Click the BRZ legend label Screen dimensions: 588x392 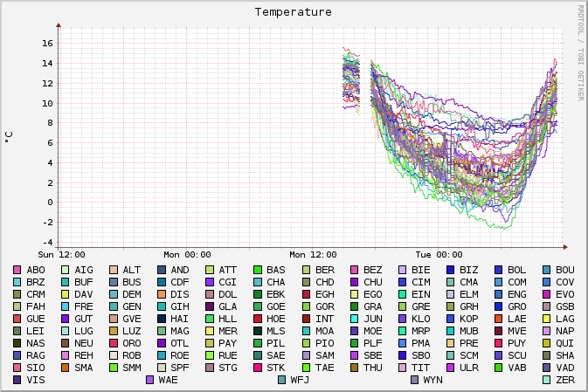click(x=36, y=282)
